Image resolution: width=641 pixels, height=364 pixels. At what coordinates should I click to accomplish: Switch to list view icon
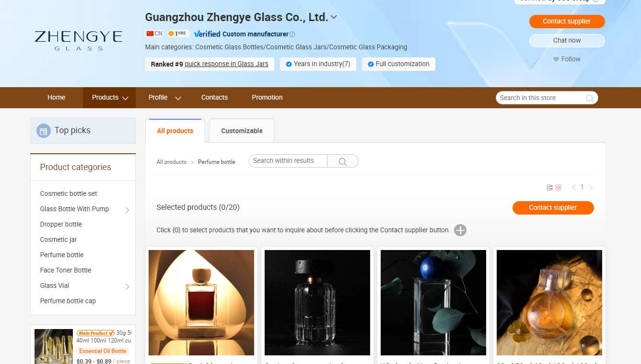[x=550, y=188]
